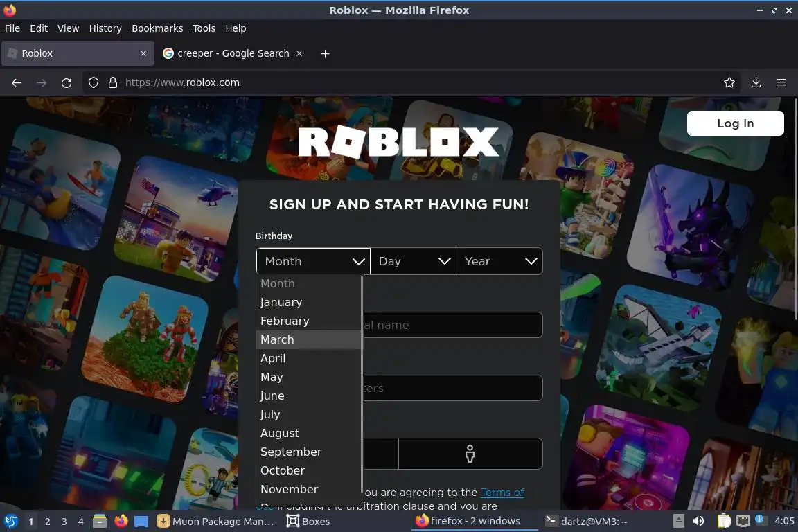This screenshot has height=532, width=798.
Task: Switch to creeper - Google Search tab
Action: pyautogui.click(x=233, y=53)
